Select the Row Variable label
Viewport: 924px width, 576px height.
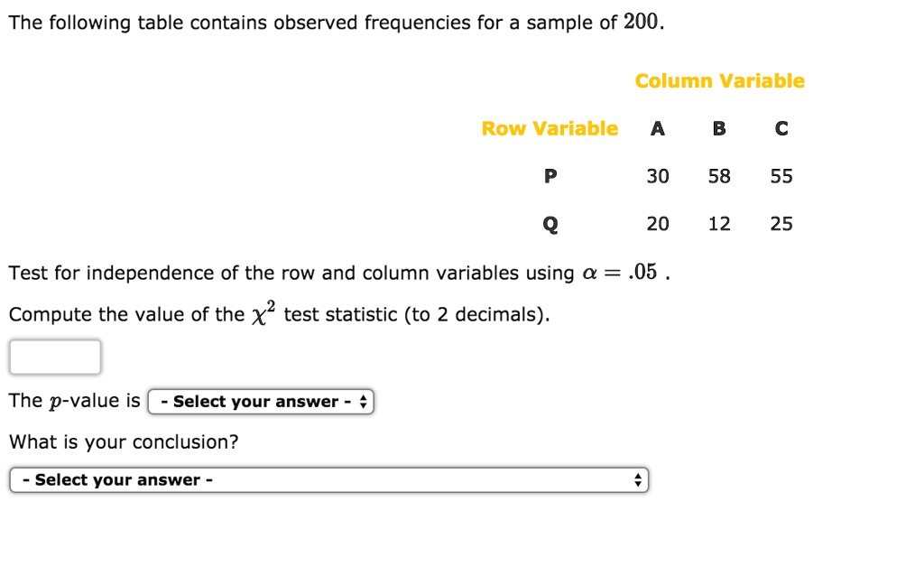(550, 128)
